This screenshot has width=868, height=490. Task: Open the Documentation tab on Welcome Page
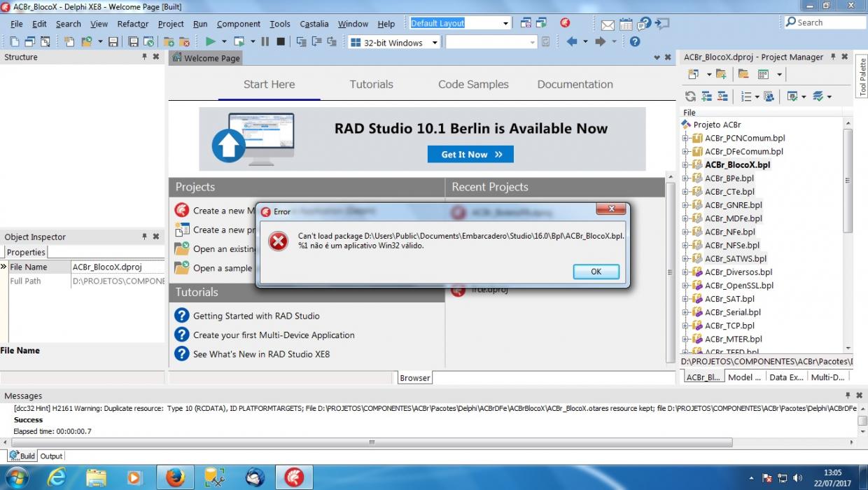[x=575, y=84]
